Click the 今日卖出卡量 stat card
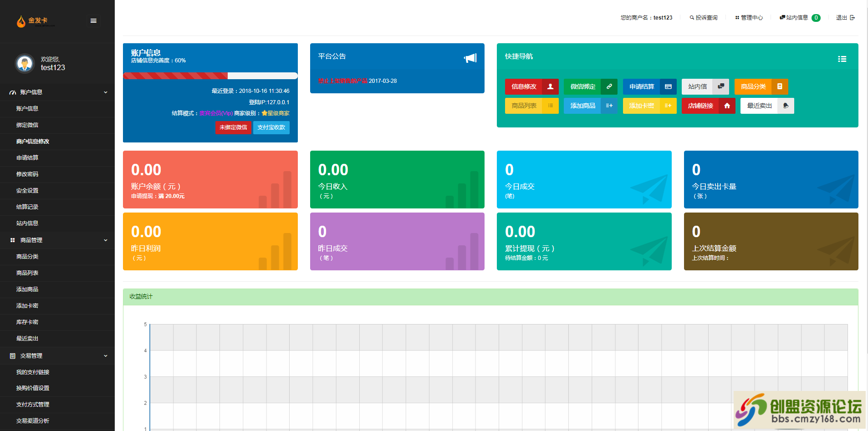 click(x=771, y=179)
